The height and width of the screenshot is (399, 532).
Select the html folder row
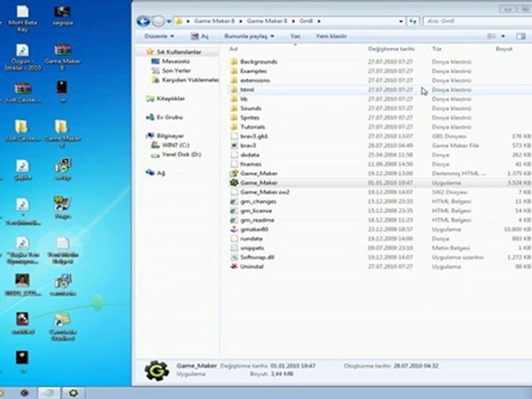tap(380, 90)
